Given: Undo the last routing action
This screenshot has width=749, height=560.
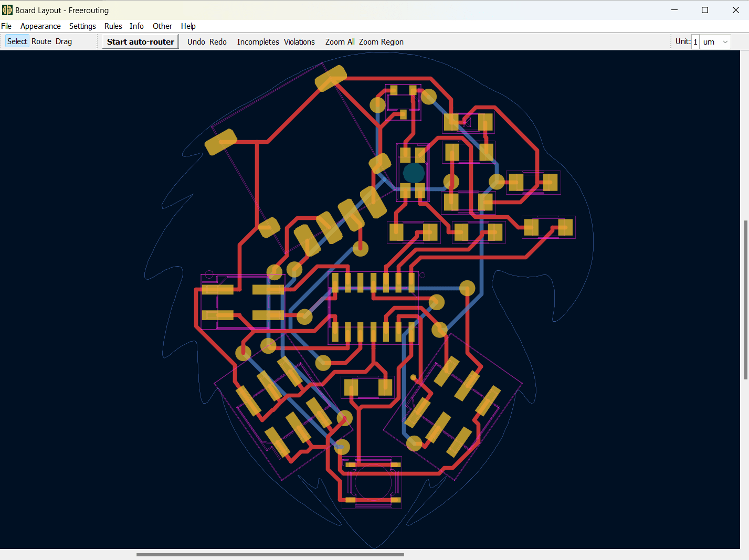Looking at the screenshot, I should (196, 42).
